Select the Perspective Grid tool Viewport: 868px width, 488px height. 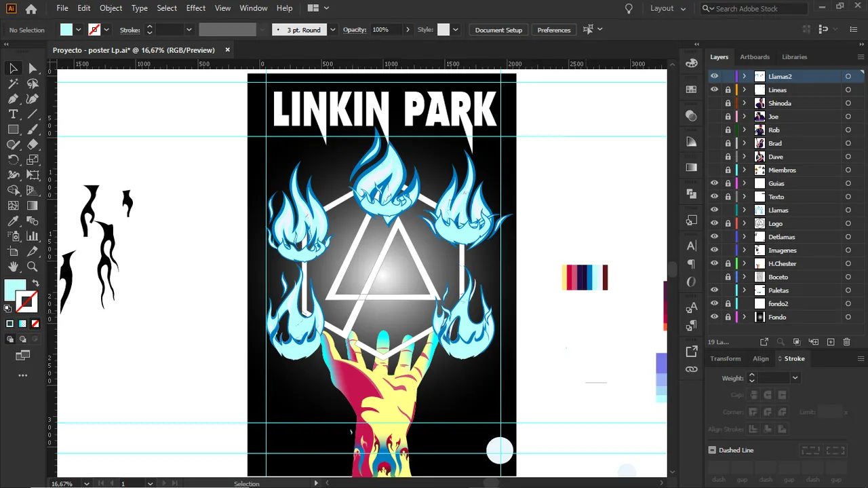click(x=33, y=191)
